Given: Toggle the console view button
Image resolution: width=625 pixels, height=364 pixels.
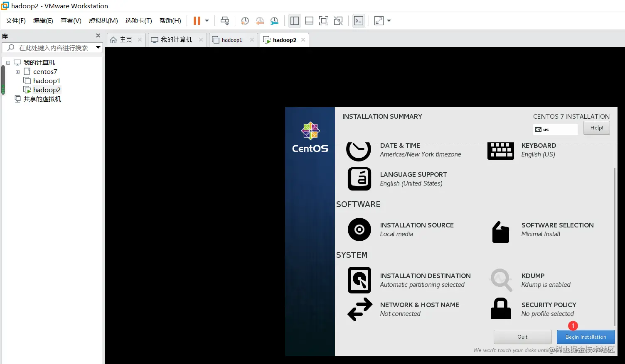Looking at the screenshot, I should pyautogui.click(x=358, y=21).
